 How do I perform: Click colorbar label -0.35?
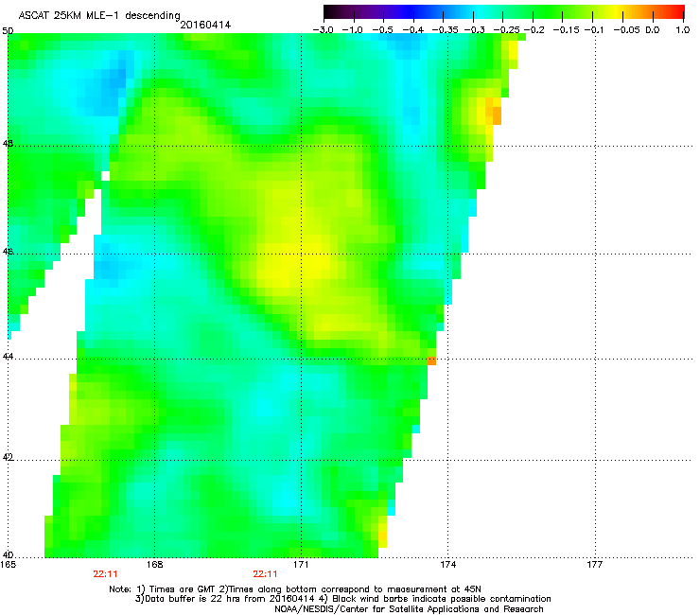pos(446,30)
